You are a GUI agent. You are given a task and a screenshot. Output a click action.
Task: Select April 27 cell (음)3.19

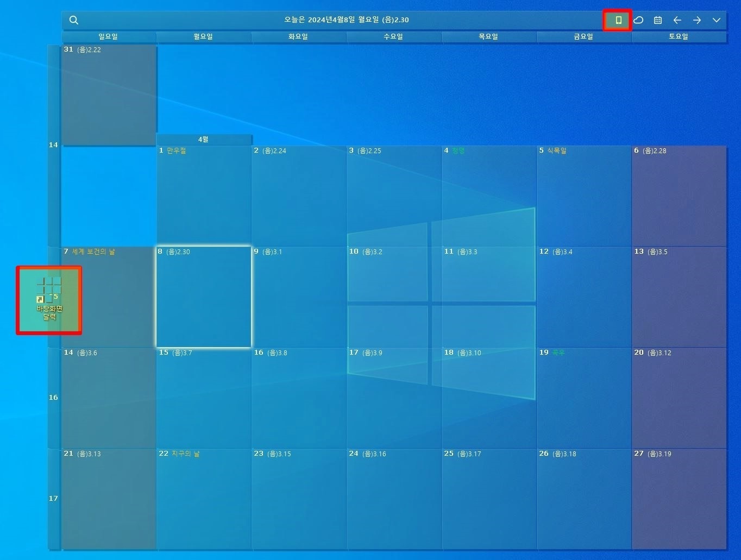coord(679,499)
